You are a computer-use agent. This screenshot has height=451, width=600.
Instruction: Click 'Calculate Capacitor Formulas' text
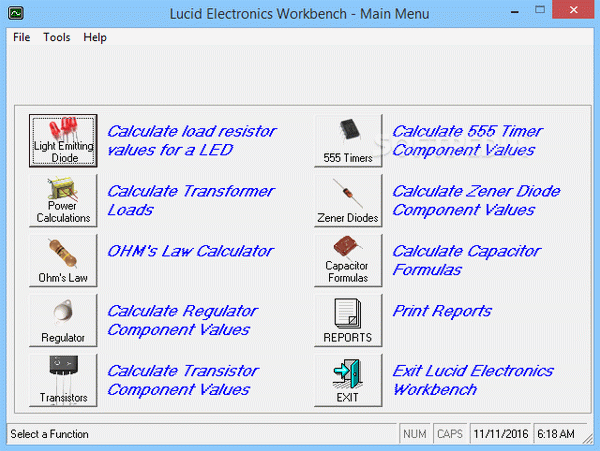[466, 261]
